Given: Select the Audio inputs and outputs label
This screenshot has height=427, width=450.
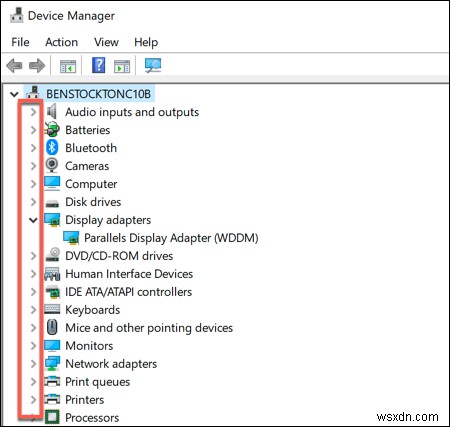Looking at the screenshot, I should coord(132,112).
